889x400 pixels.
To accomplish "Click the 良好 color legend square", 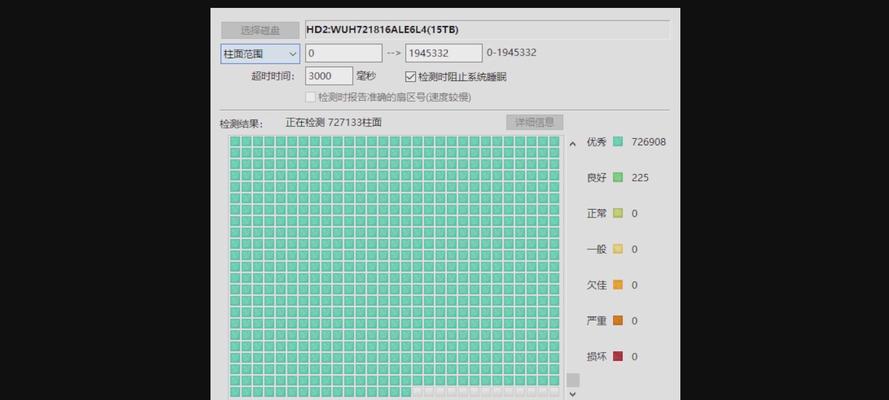I will click(x=618, y=177).
